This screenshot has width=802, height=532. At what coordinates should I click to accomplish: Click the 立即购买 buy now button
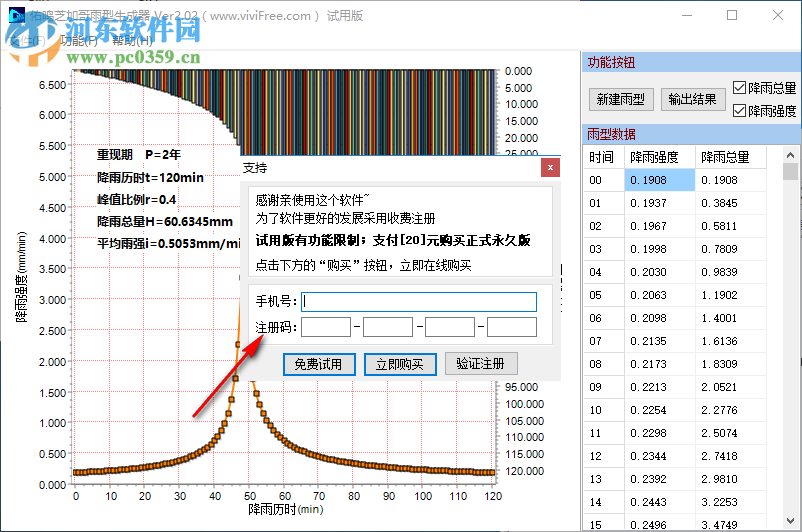[x=400, y=364]
